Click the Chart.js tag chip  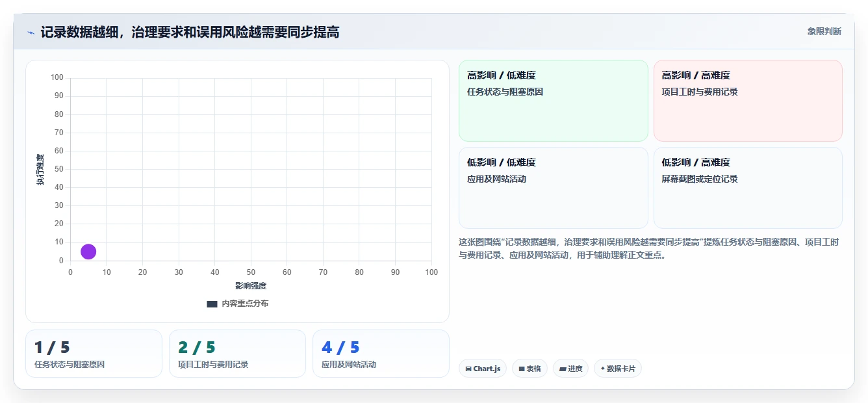pos(483,369)
